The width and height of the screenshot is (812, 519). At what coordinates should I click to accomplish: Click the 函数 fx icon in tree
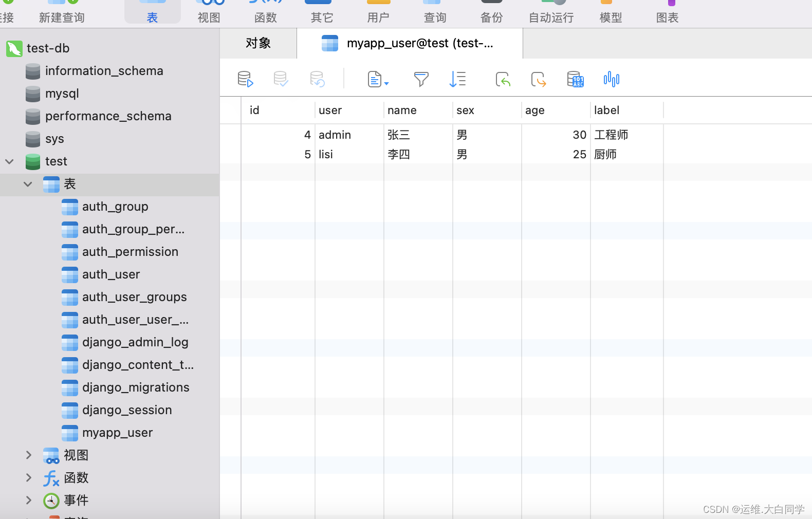(51, 478)
